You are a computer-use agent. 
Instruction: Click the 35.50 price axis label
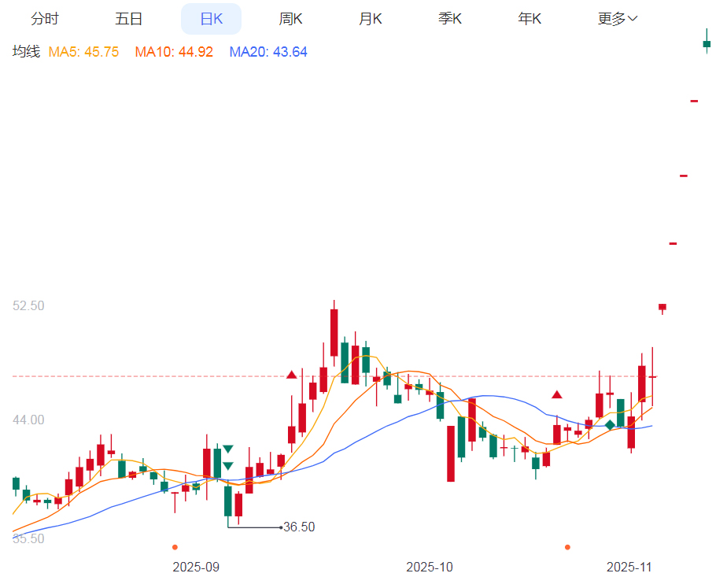pos(28,538)
